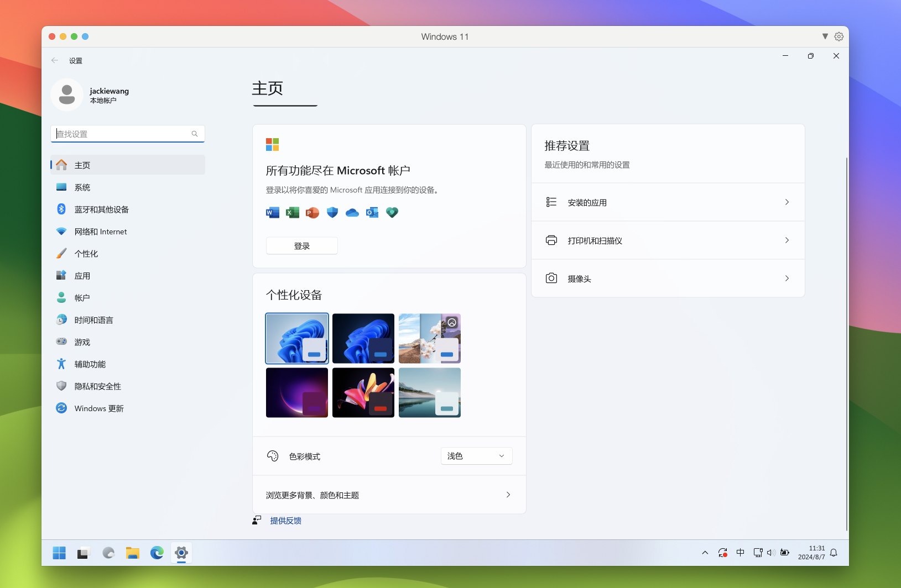Click the battery tray icon
The height and width of the screenshot is (588, 901).
tap(785, 553)
